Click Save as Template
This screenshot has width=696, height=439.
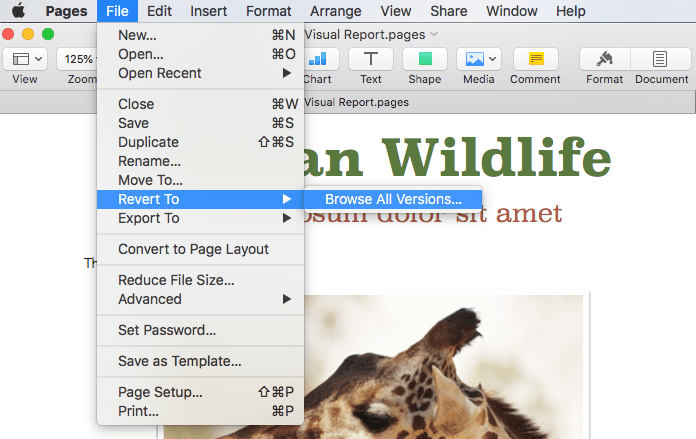click(179, 361)
